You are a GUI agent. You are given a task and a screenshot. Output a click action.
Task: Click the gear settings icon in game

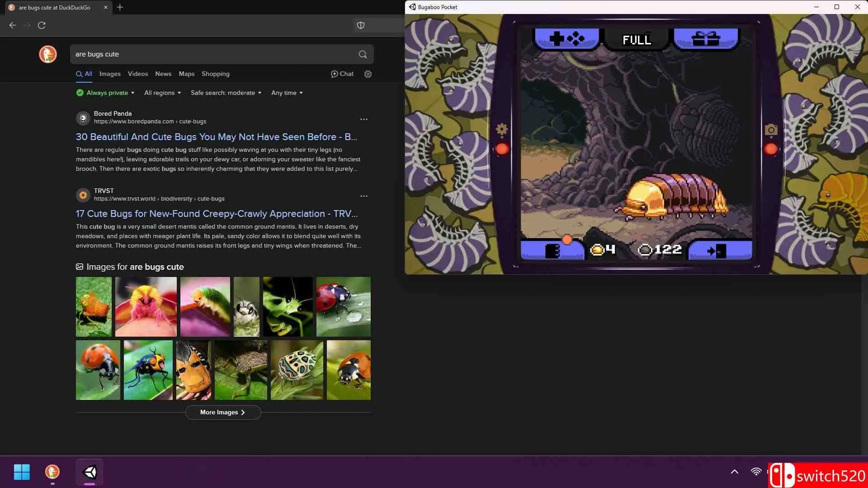[x=501, y=130]
